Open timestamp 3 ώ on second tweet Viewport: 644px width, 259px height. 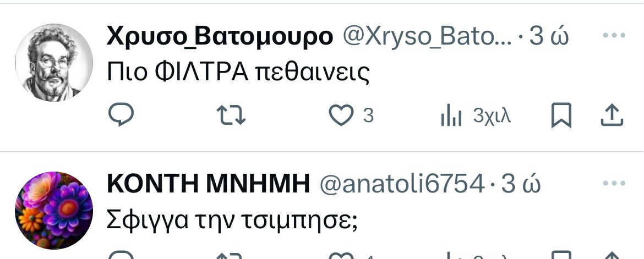[520, 185]
